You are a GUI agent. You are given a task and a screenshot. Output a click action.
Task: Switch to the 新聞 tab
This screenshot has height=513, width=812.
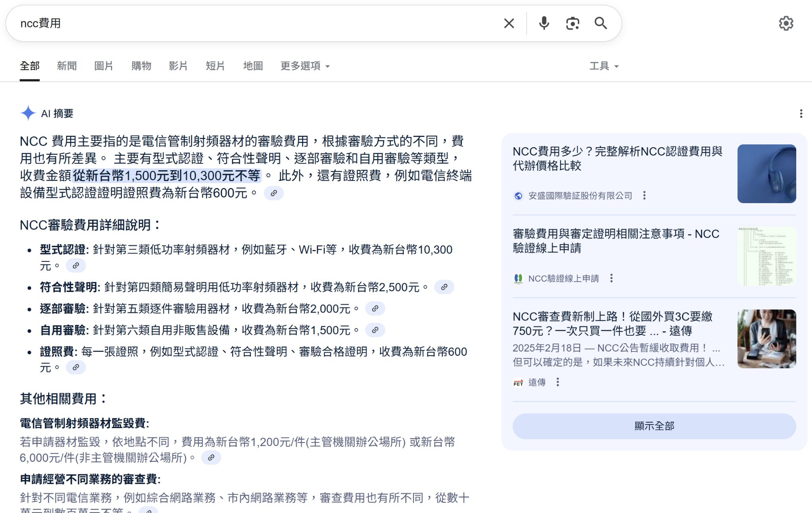pos(67,66)
